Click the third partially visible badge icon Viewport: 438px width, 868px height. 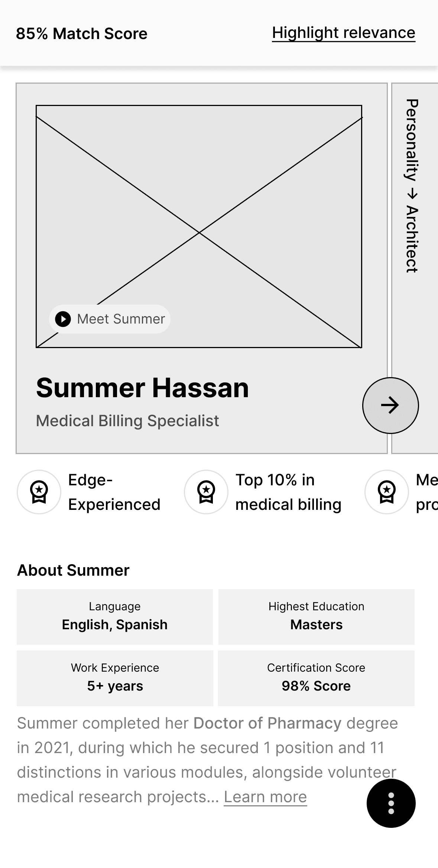tap(387, 492)
